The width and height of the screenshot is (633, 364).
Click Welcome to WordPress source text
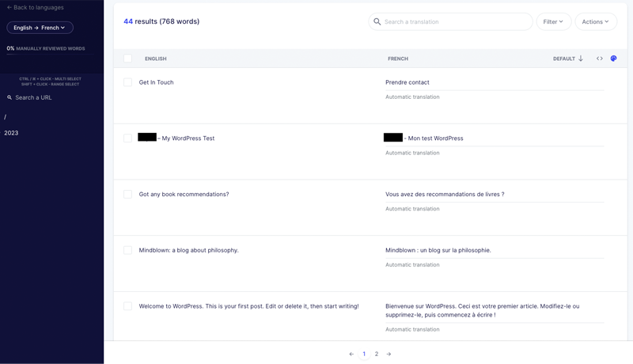click(248, 306)
